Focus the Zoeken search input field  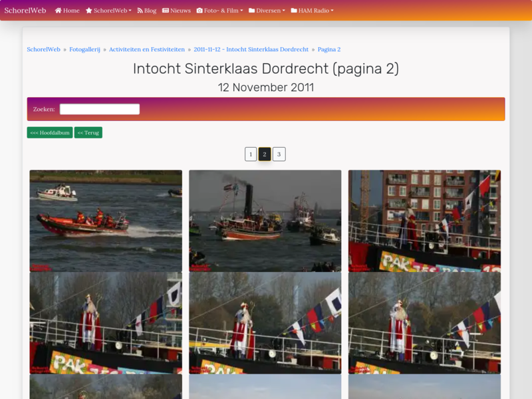tap(100, 109)
